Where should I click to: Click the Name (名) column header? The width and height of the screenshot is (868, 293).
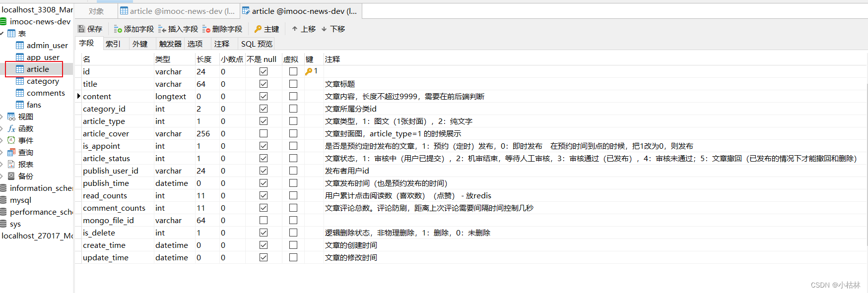(117, 59)
